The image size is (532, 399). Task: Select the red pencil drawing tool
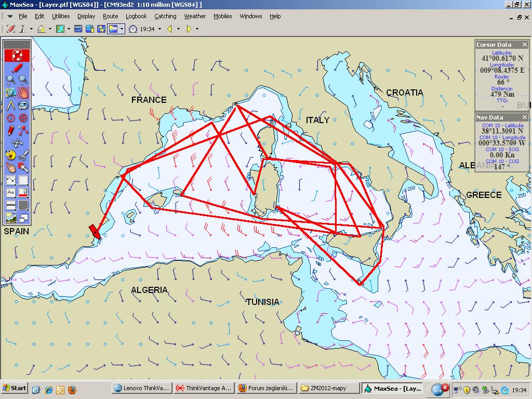(x=10, y=130)
